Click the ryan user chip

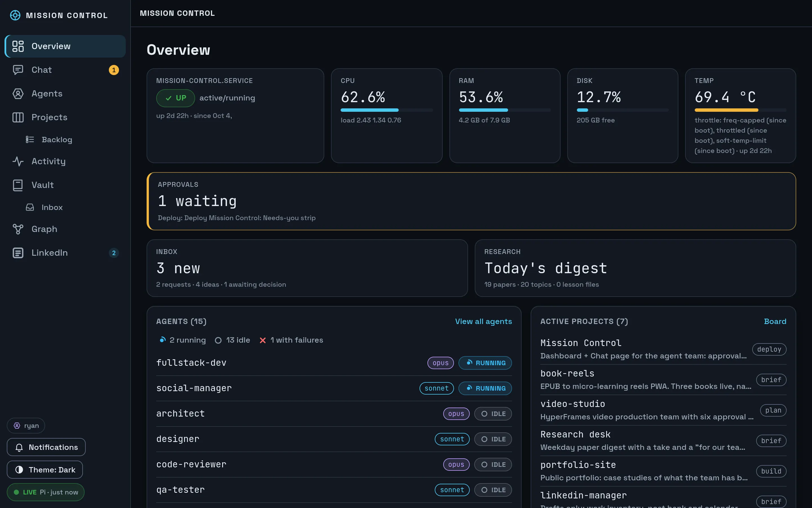(x=26, y=426)
